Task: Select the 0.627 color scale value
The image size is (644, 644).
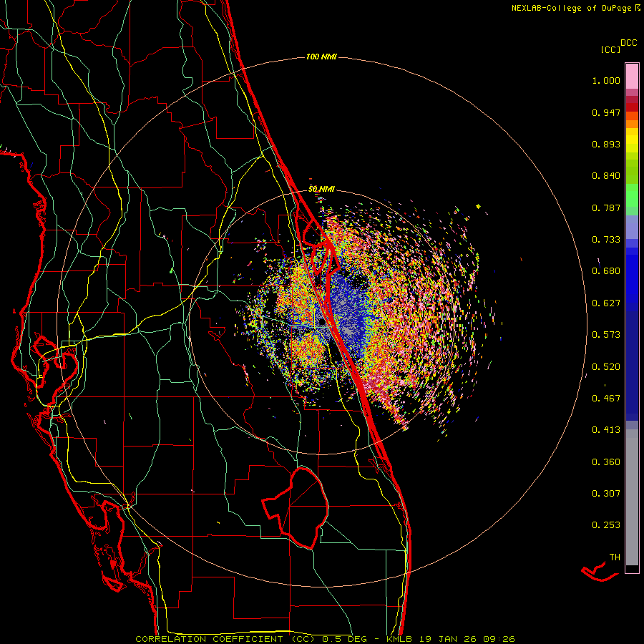Action: pos(606,303)
